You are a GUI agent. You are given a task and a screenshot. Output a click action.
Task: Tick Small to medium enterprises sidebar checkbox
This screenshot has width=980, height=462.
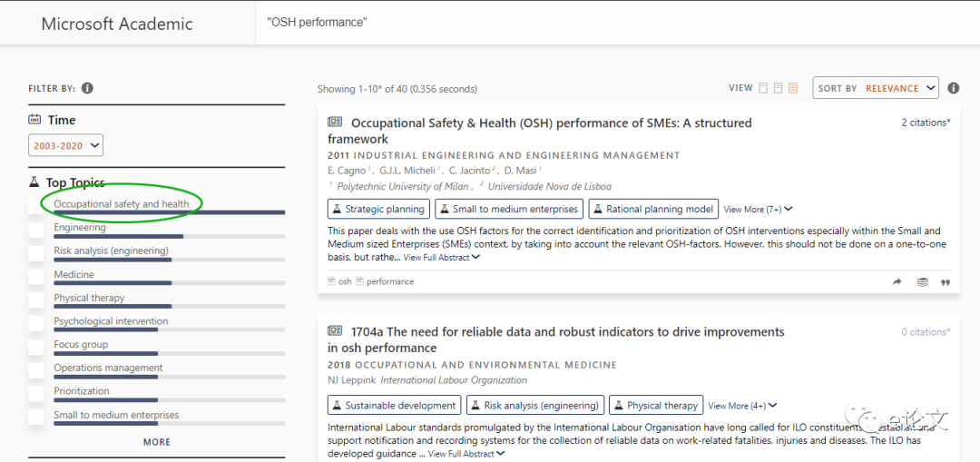pos(35,417)
